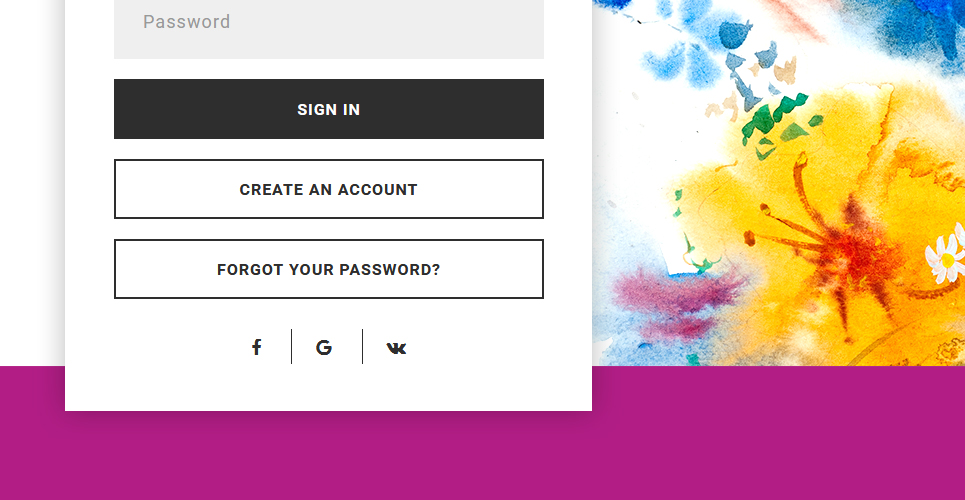Click the Password placeholder text

pos(186,22)
